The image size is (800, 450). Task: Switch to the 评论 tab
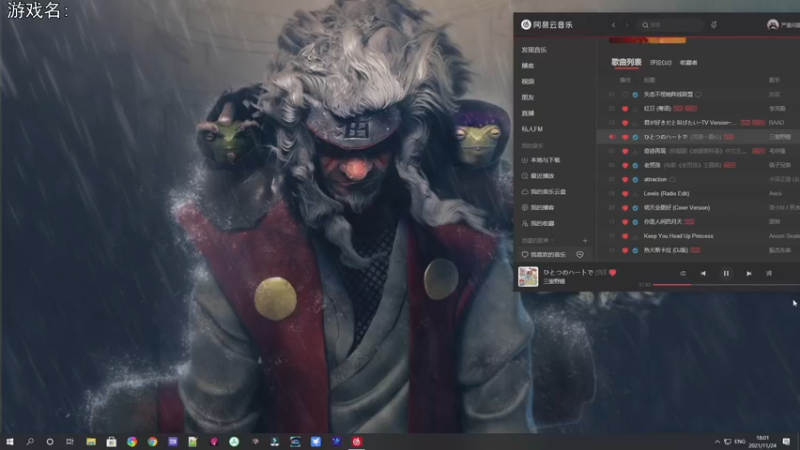pyautogui.click(x=660, y=63)
